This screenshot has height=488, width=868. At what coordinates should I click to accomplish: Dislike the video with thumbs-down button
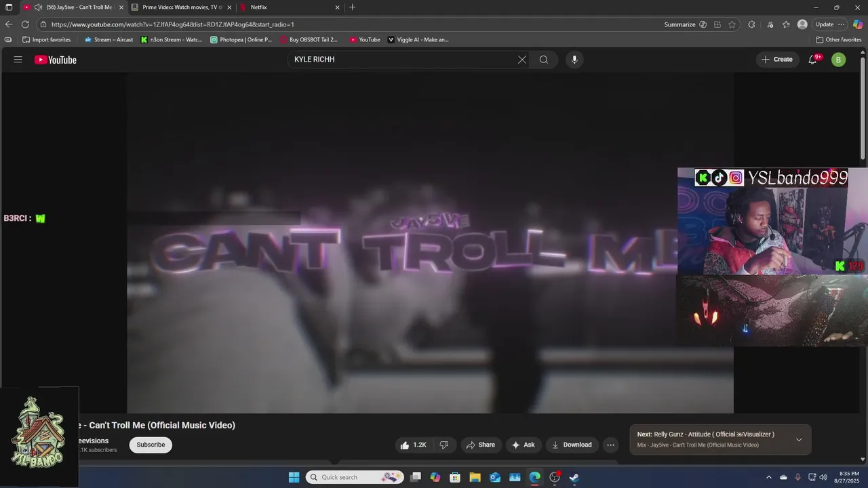tap(444, 445)
